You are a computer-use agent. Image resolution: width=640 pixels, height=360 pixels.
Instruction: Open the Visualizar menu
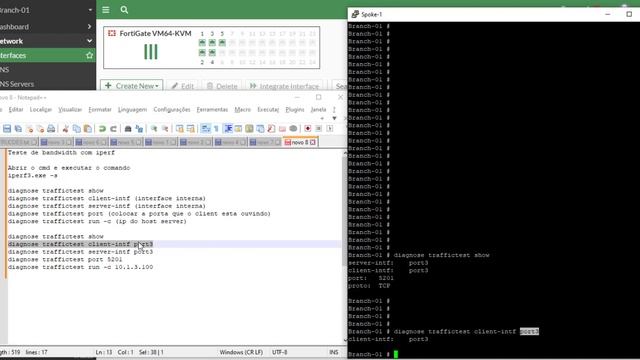(x=70, y=109)
